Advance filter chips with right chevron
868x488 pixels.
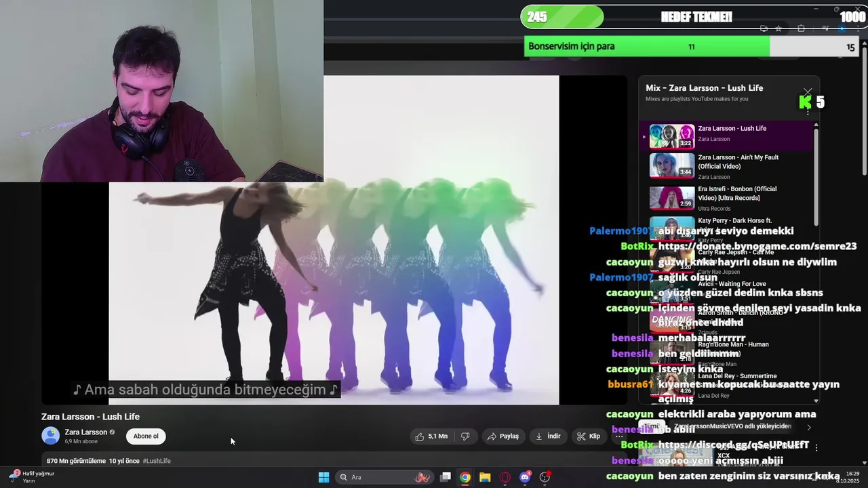(x=808, y=427)
